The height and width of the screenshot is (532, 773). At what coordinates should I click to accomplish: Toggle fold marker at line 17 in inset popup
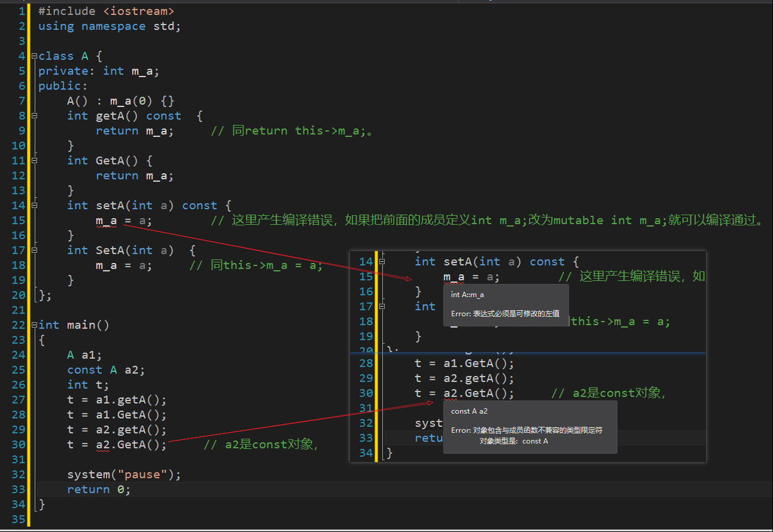(382, 306)
